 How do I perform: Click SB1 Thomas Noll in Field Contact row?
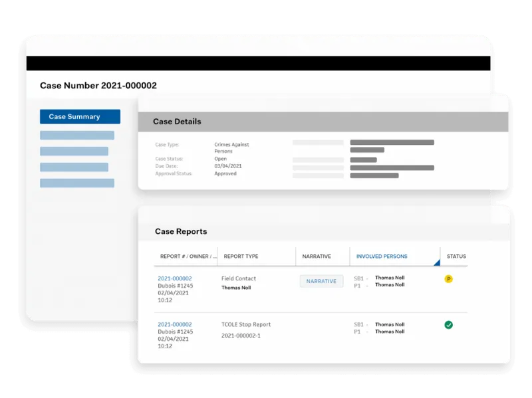pyautogui.click(x=390, y=278)
